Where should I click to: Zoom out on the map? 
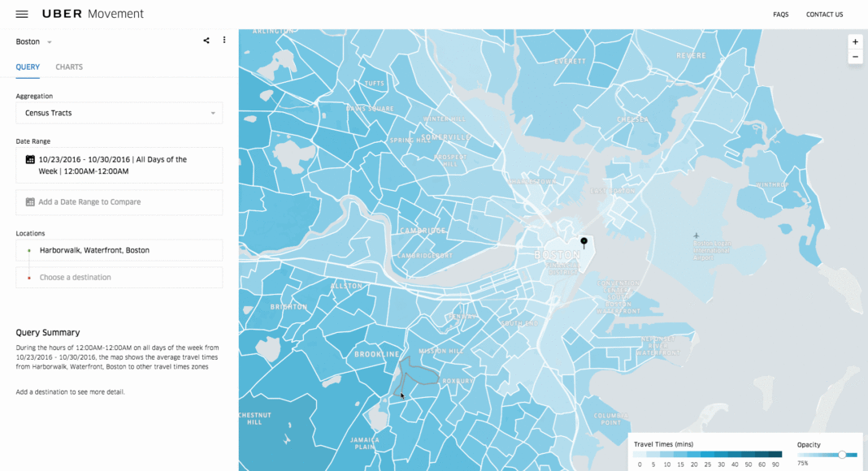click(x=855, y=57)
